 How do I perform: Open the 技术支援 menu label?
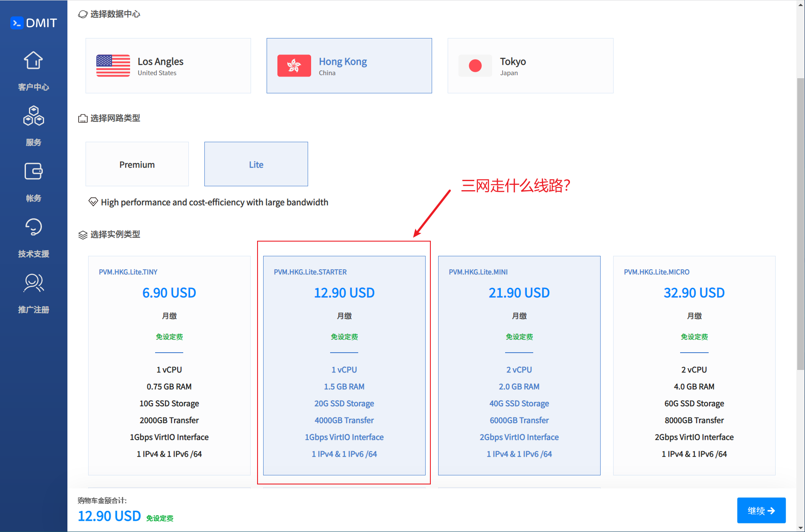point(33,254)
